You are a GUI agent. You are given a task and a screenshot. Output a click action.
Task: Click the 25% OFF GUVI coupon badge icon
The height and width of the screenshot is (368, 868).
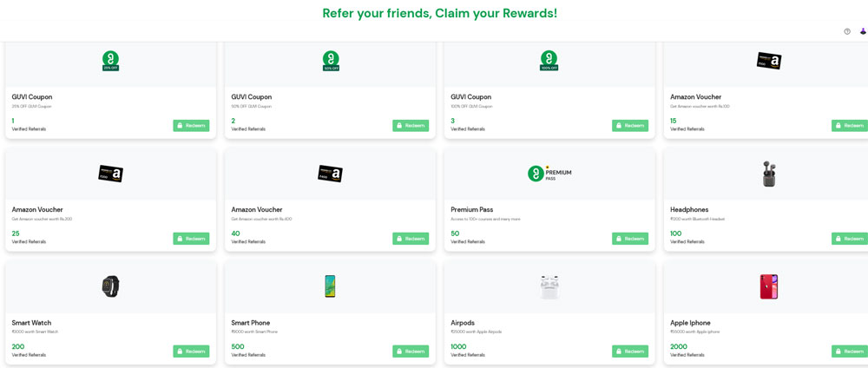tap(111, 60)
